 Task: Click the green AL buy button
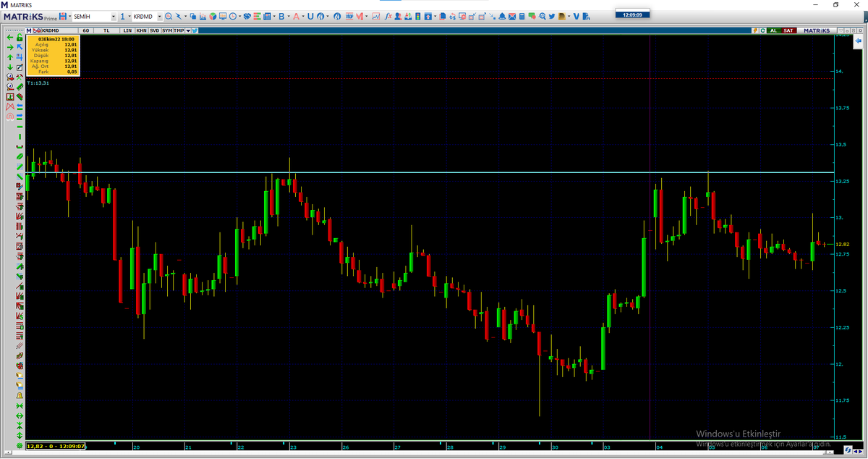click(x=773, y=30)
